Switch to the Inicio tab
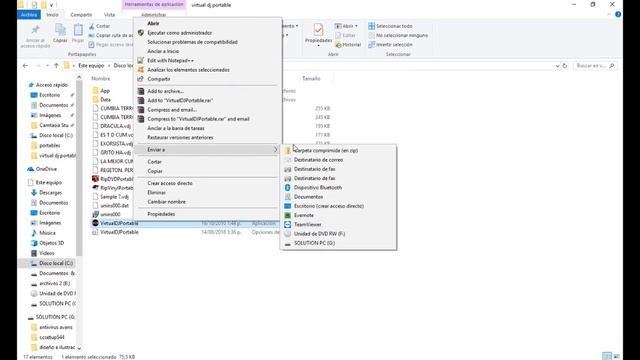 [52, 15]
